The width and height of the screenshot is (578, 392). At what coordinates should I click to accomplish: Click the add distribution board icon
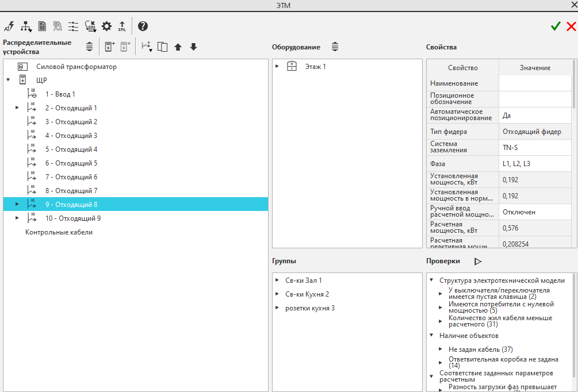(x=110, y=47)
